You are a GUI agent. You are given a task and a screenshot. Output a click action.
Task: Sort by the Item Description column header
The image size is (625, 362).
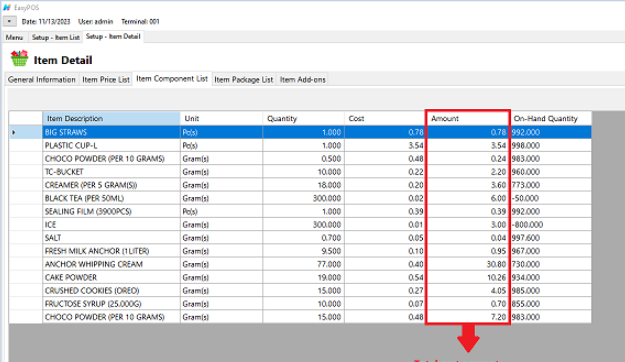coord(111,118)
